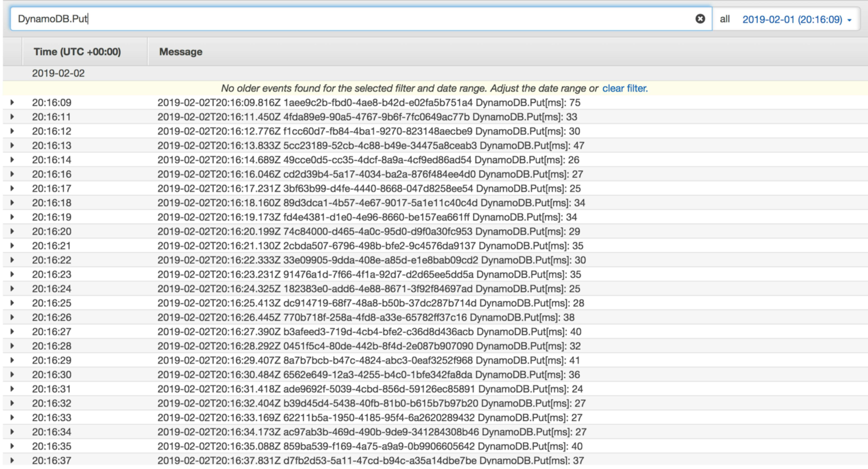Click the Message column header
This screenshot has height=469, width=868.
click(181, 52)
